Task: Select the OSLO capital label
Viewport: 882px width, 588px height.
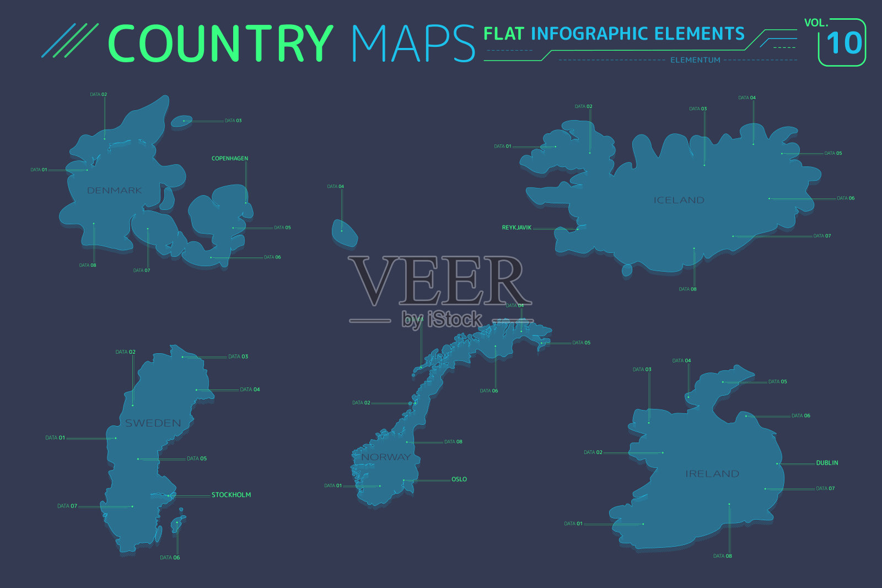Action: 459,479
